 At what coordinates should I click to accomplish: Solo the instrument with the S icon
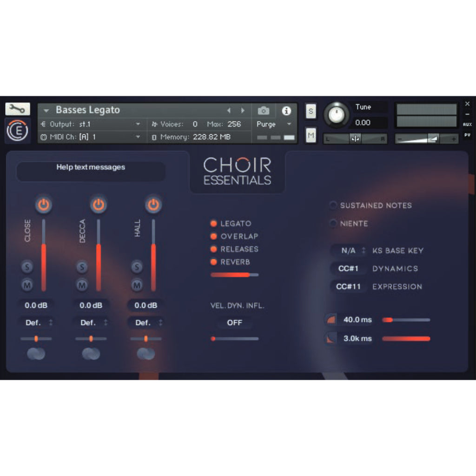(310, 111)
